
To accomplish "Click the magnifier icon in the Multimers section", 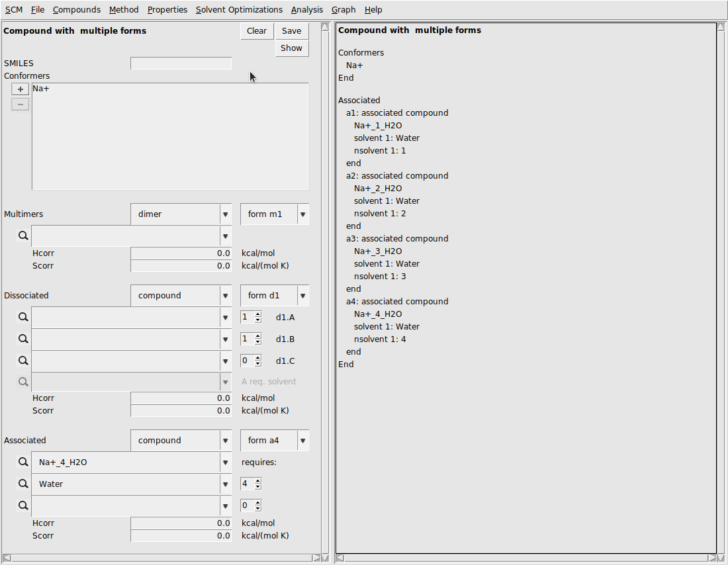I will coord(23,236).
